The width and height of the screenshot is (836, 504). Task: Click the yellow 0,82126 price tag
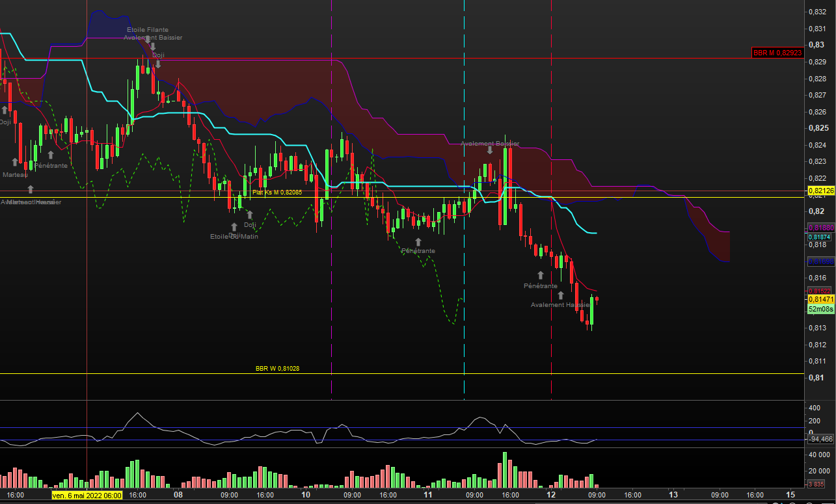820,191
